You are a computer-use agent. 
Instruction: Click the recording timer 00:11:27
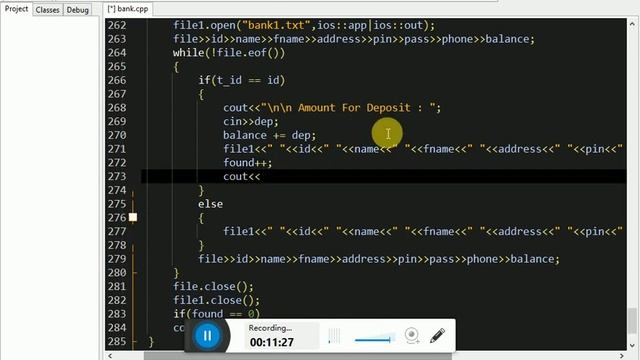pyautogui.click(x=272, y=342)
